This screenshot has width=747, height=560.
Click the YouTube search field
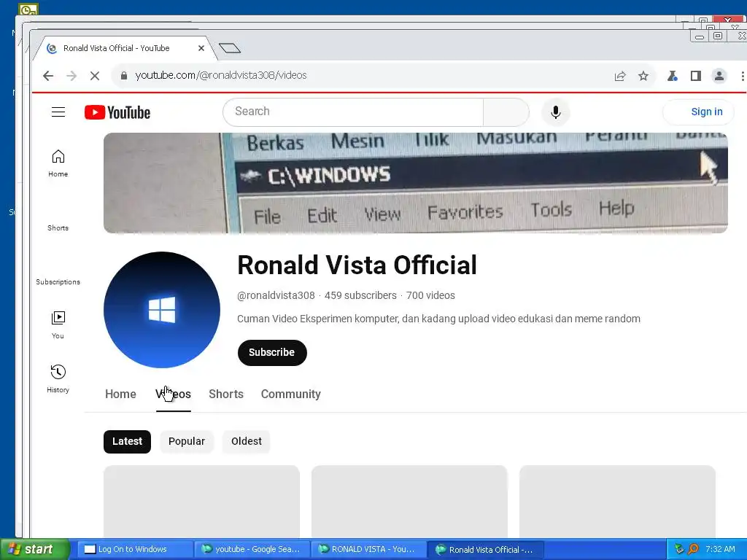point(353,112)
